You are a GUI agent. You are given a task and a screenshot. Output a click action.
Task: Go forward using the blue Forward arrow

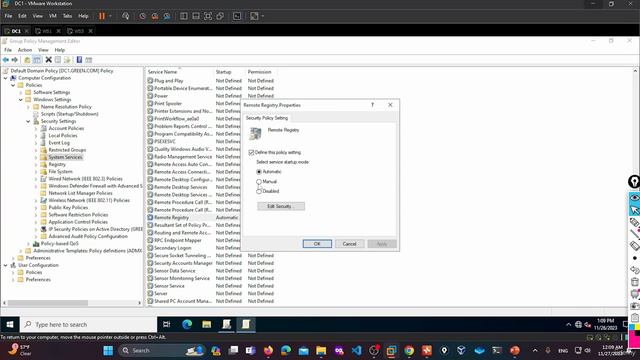[15, 60]
